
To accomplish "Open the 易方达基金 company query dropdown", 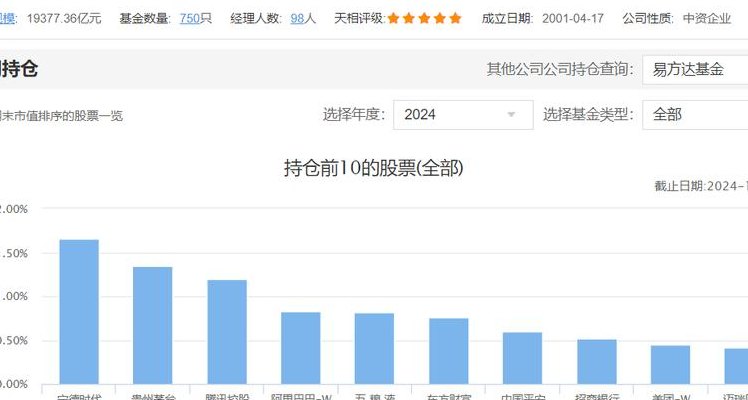I will click(695, 70).
